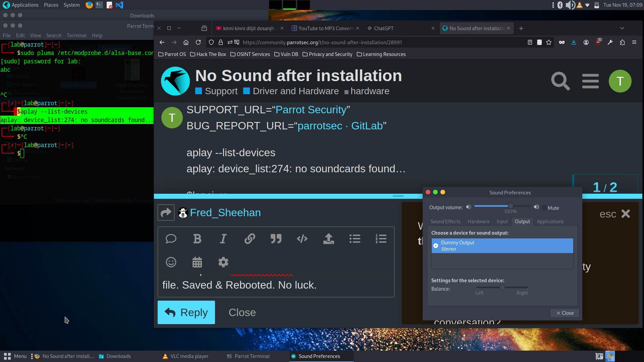Open Privacy and Security bookmarks folder

point(327,54)
